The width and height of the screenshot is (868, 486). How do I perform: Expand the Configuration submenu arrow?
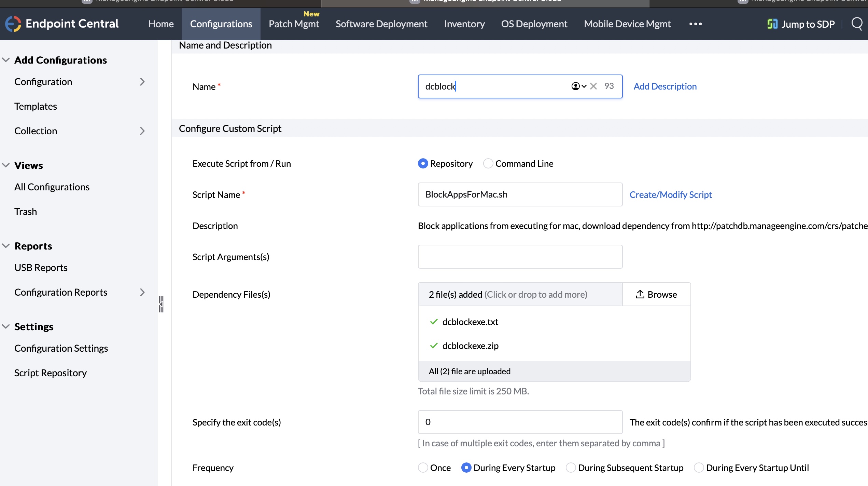(142, 82)
